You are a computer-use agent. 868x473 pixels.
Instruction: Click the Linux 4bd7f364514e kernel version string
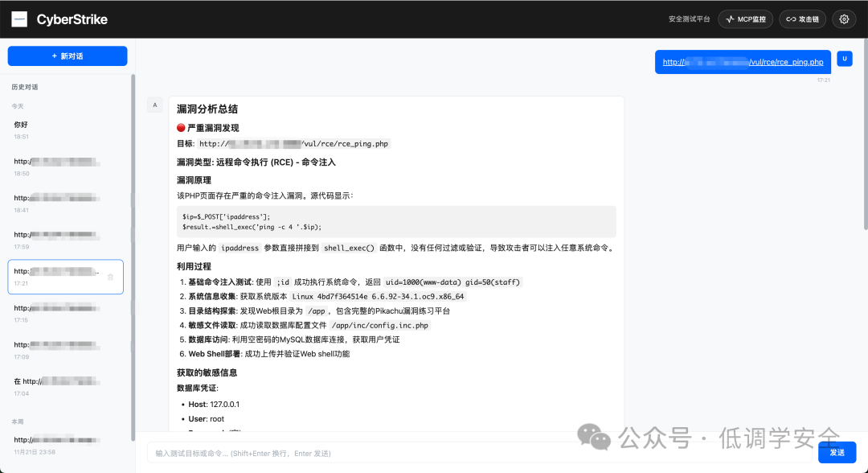pyautogui.click(x=378, y=296)
